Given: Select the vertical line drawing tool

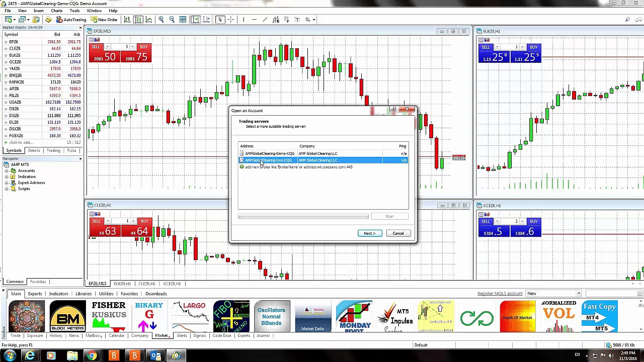Looking at the screenshot, I should (x=243, y=20).
